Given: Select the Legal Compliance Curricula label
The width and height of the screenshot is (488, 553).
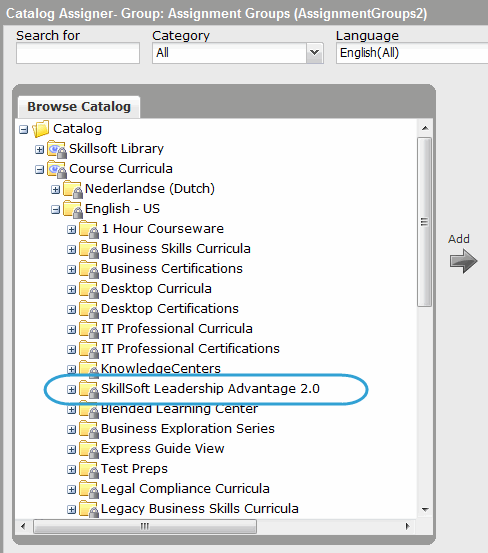Looking at the screenshot, I should pyautogui.click(x=185, y=489).
